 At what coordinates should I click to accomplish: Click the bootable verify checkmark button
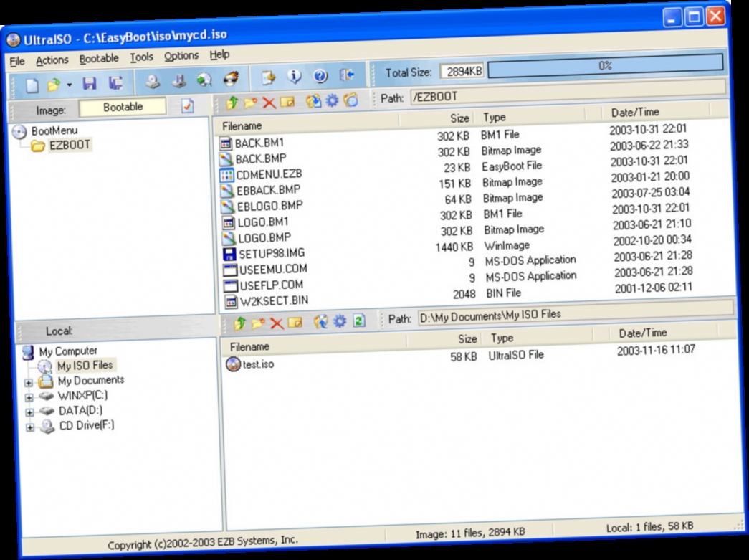189,105
